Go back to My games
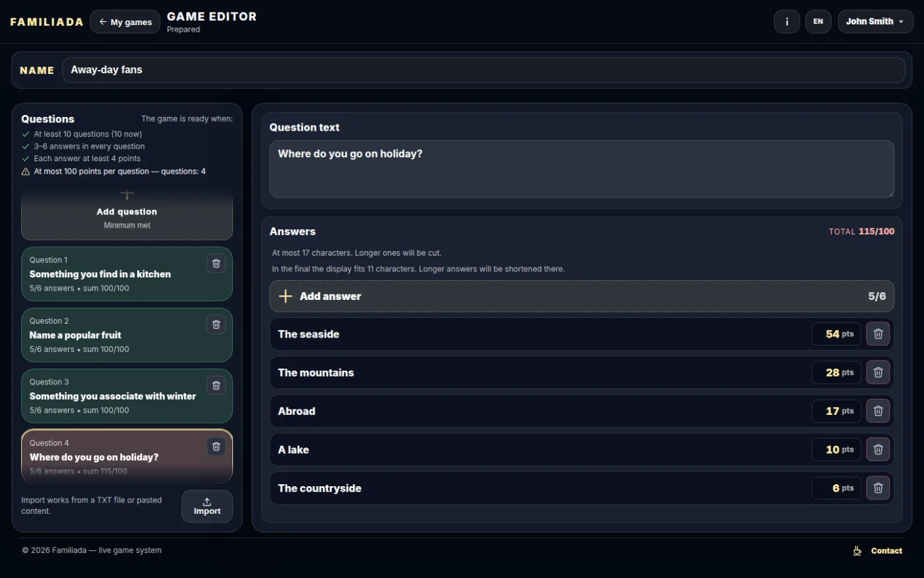The height and width of the screenshot is (578, 924). (125, 22)
